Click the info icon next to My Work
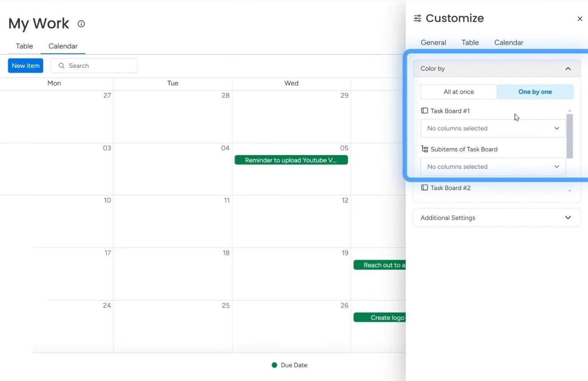 (81, 24)
